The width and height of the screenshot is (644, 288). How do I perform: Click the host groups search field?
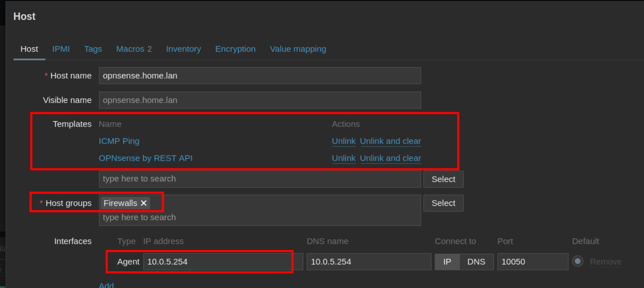tap(260, 217)
